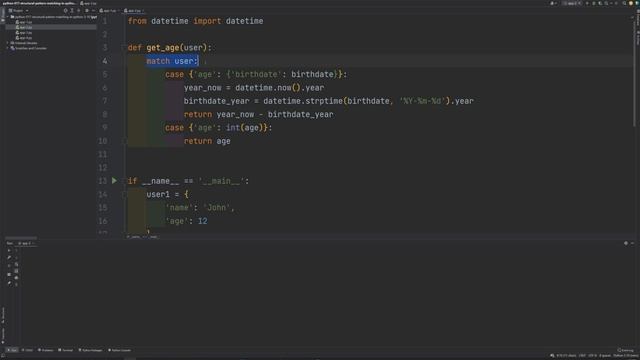Open the Python Console tool window tab
The width and height of the screenshot is (640, 360).
coord(120,350)
